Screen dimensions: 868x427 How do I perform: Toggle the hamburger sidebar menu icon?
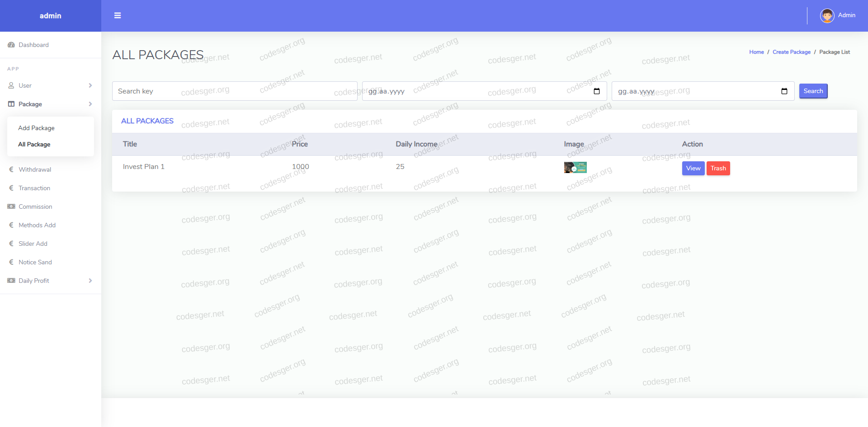click(118, 15)
